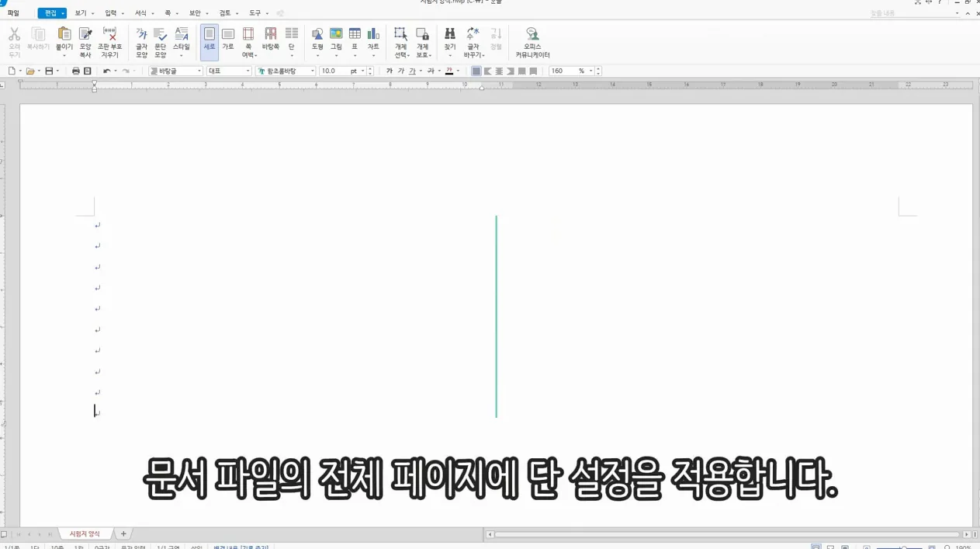Click Change Character (글자 바꾸기) icon
The height and width of the screenshot is (549, 980).
coord(473,33)
